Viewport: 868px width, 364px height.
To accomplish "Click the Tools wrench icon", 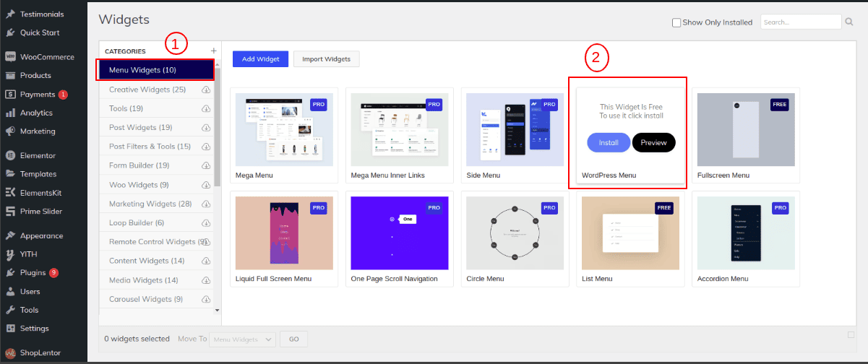I will 10,310.
